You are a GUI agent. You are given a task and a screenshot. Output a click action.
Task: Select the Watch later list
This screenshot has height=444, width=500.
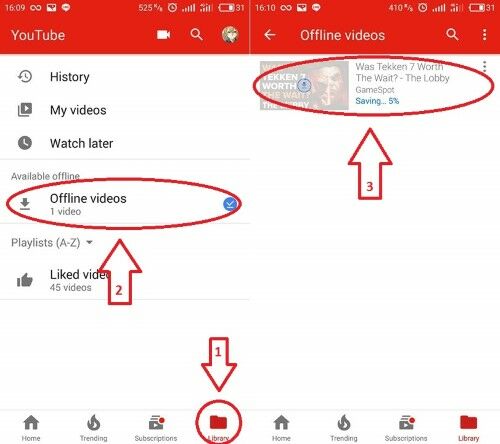(125, 143)
